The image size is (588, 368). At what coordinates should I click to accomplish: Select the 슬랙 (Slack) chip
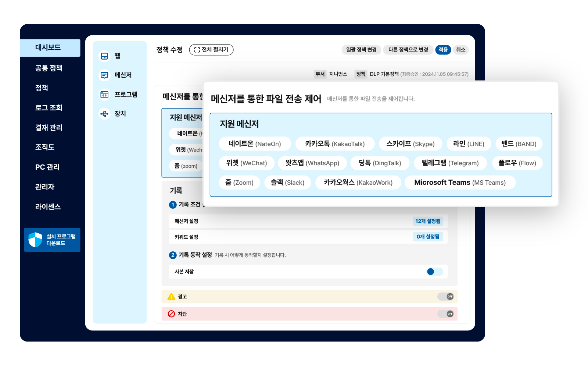click(287, 183)
